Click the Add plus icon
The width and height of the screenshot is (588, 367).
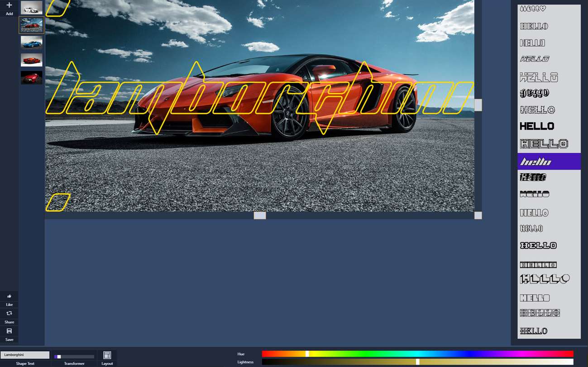pos(9,5)
